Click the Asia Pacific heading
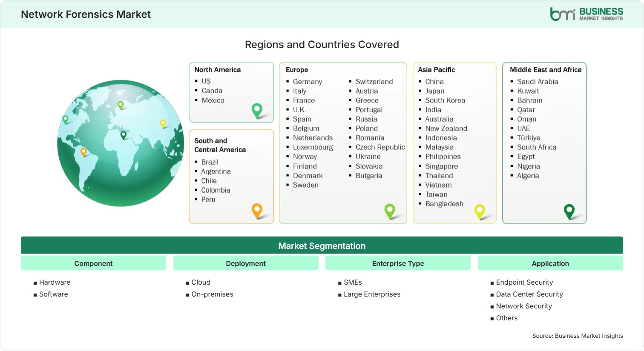 436,70
